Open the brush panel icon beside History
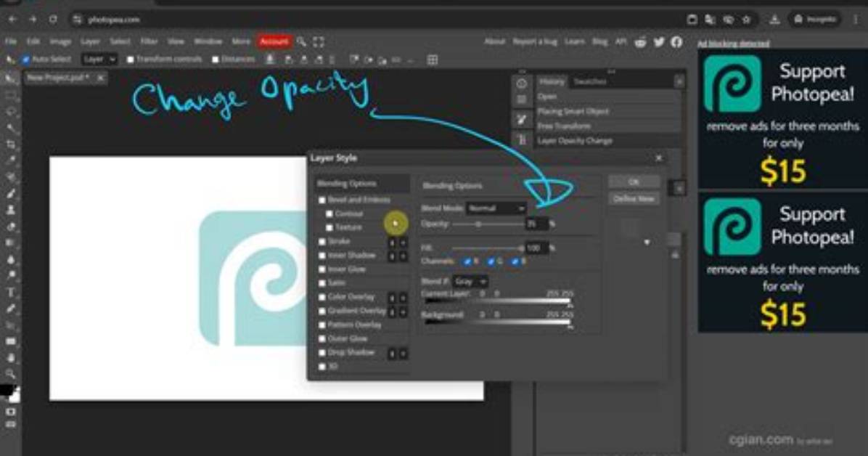This screenshot has width=868, height=456. tap(522, 120)
